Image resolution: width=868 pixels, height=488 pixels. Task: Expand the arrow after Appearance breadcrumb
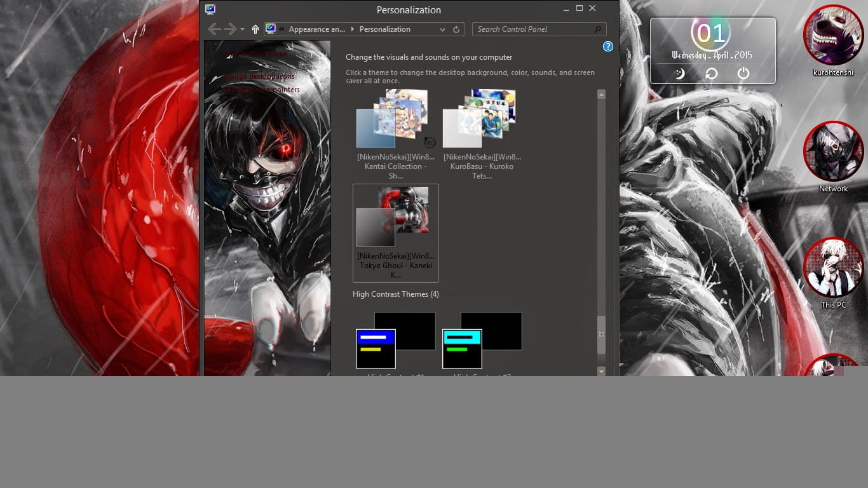[353, 29]
